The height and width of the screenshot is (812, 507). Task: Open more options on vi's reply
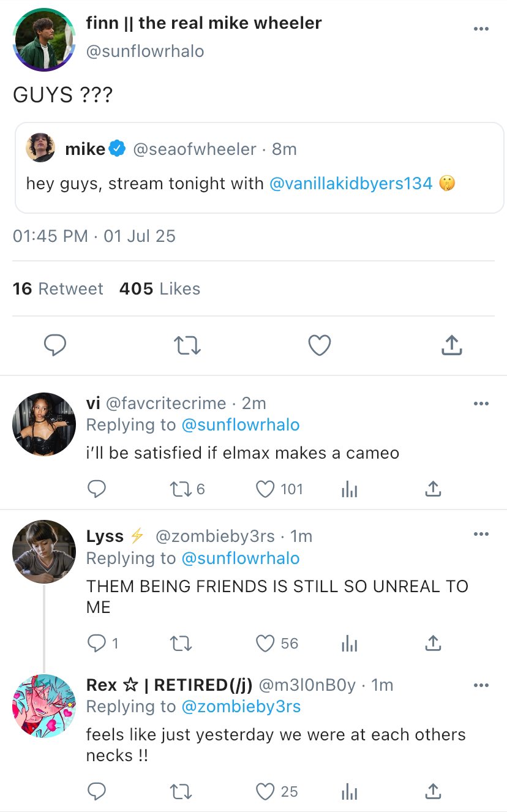coord(481,404)
